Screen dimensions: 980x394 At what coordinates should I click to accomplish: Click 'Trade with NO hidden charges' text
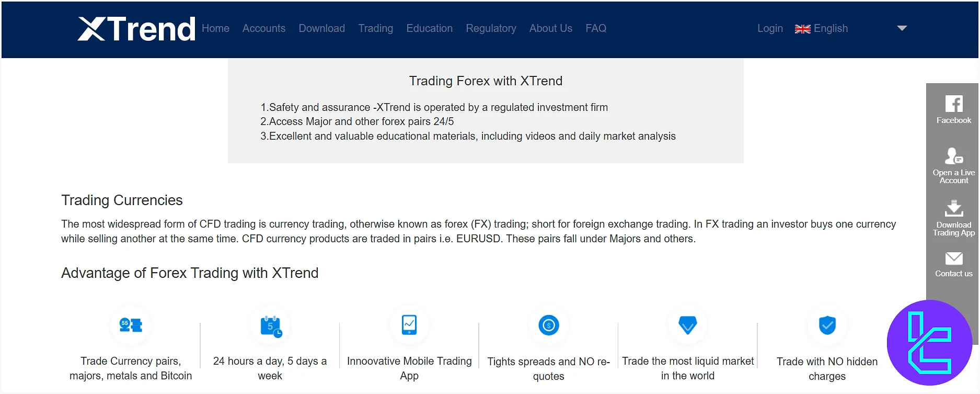point(827,369)
